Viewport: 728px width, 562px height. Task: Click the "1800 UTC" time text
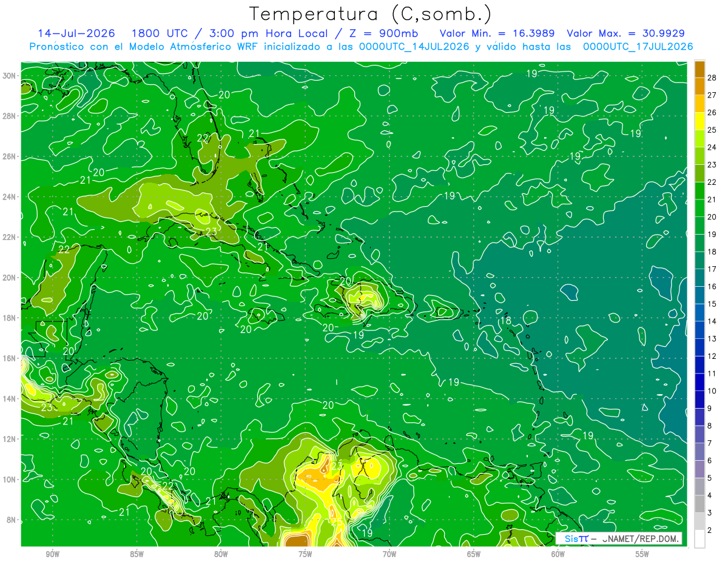pos(160,33)
